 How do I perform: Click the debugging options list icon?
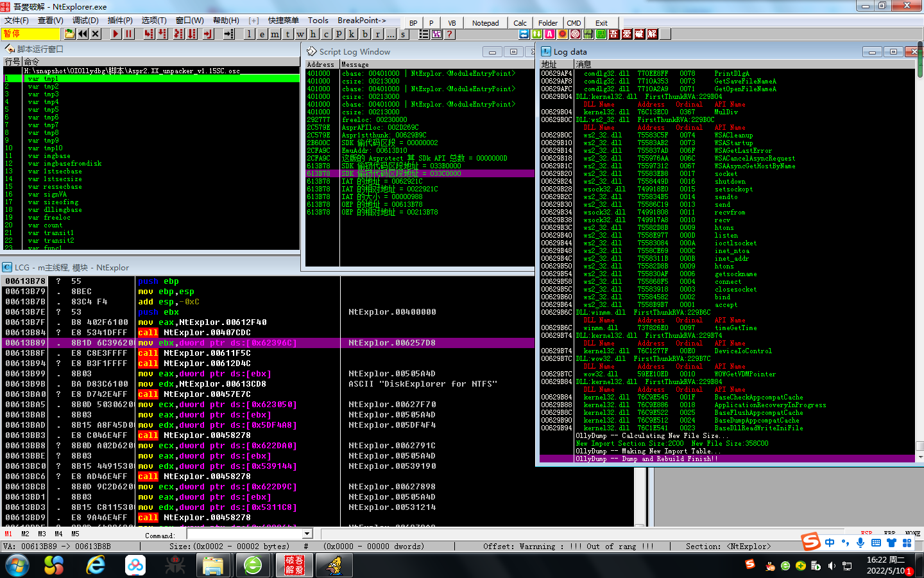pyautogui.click(x=424, y=34)
